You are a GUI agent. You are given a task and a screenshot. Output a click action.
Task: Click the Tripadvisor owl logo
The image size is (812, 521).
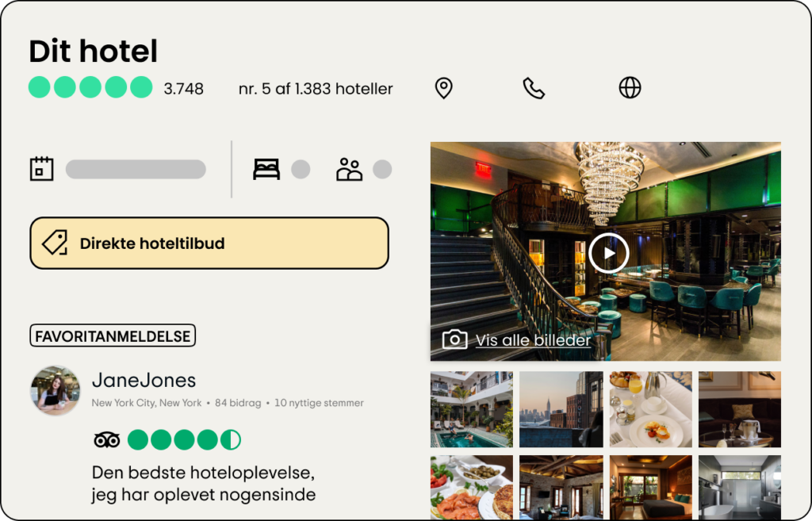107,439
